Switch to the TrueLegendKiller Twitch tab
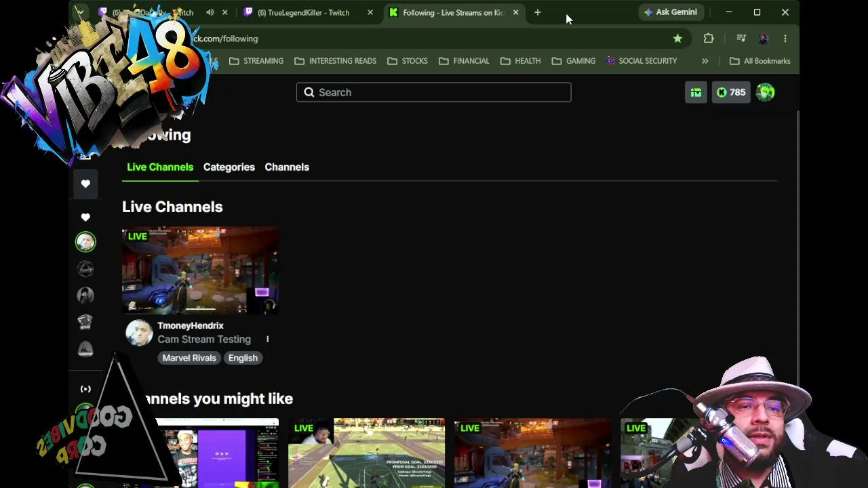Viewport: 868px width, 488px height. pyautogui.click(x=309, y=12)
